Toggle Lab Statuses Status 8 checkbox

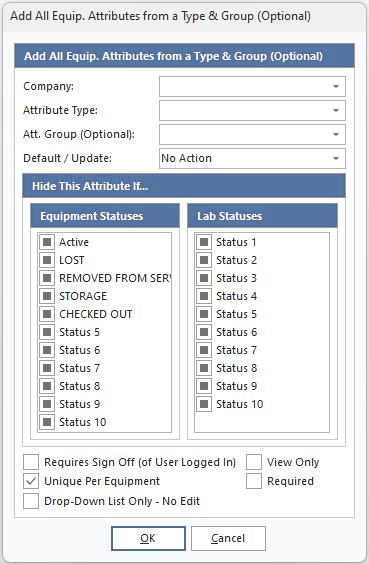point(204,368)
